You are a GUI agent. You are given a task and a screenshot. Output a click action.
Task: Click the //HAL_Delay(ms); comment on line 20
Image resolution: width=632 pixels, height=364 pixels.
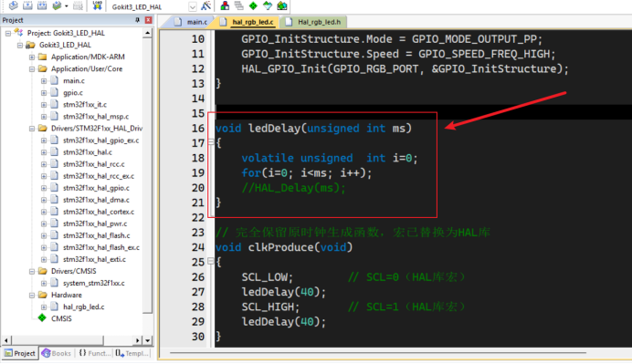293,188
